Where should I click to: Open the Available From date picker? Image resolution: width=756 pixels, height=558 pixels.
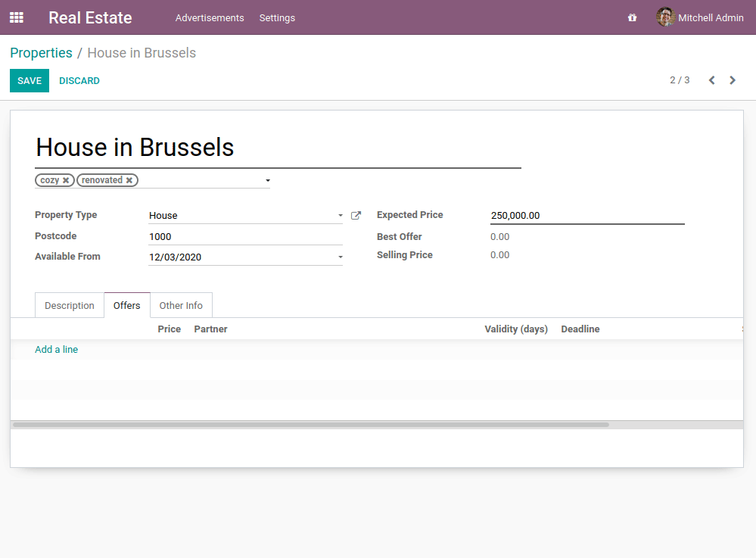(x=244, y=257)
